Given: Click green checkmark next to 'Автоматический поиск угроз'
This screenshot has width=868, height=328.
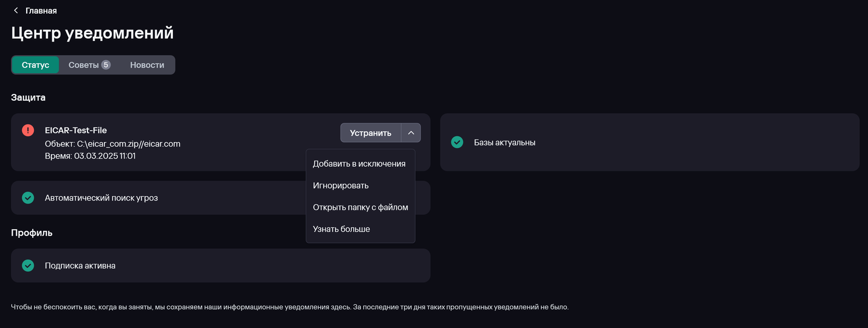Looking at the screenshot, I should coord(28,198).
